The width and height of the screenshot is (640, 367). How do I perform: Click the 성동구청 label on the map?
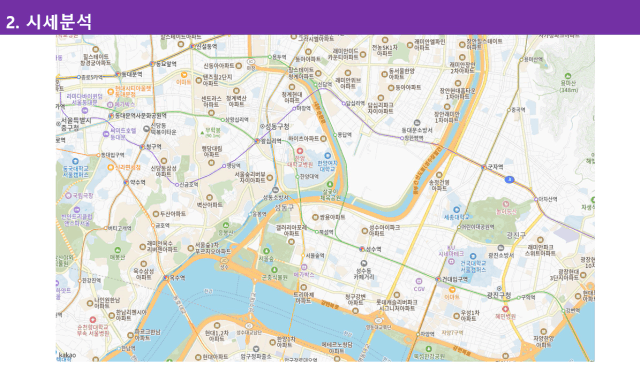tap(277, 127)
